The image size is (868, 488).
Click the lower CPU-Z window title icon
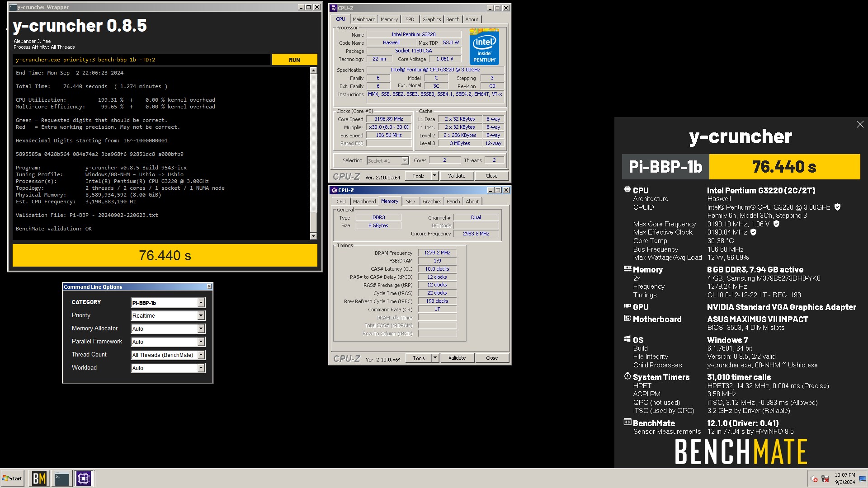coord(334,190)
